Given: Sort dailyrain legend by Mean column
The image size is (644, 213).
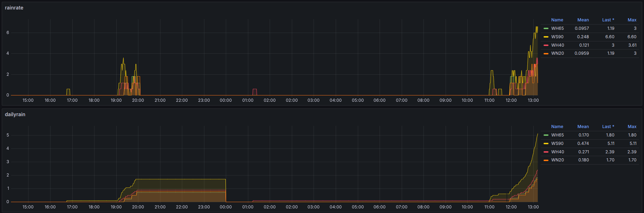Looking at the screenshot, I should pos(583,127).
